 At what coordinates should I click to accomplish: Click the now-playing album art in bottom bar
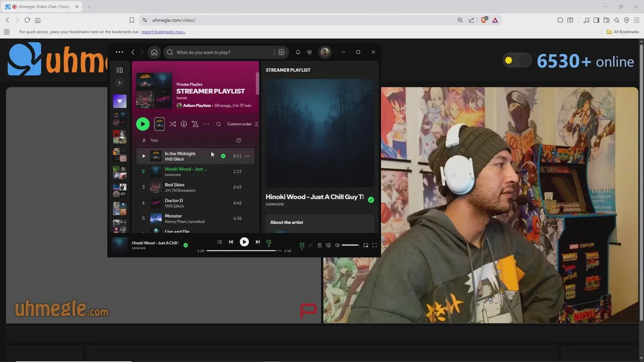click(x=120, y=245)
